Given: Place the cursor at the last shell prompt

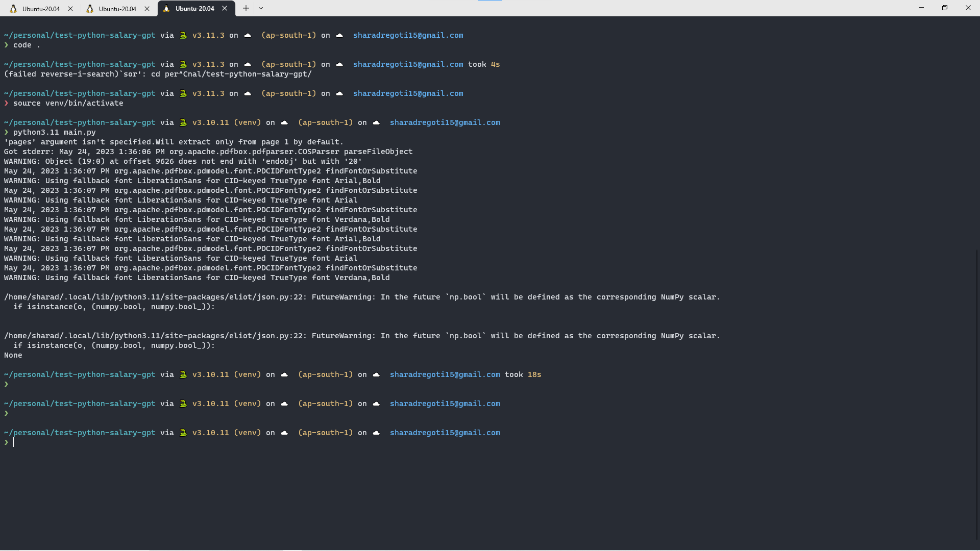Looking at the screenshot, I should click(14, 442).
